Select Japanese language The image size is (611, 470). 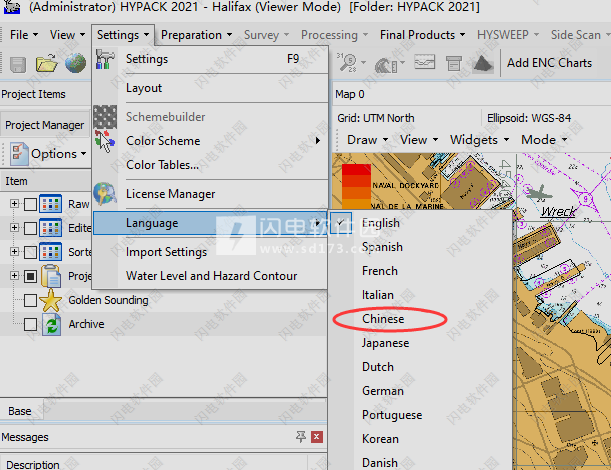tap(419, 343)
